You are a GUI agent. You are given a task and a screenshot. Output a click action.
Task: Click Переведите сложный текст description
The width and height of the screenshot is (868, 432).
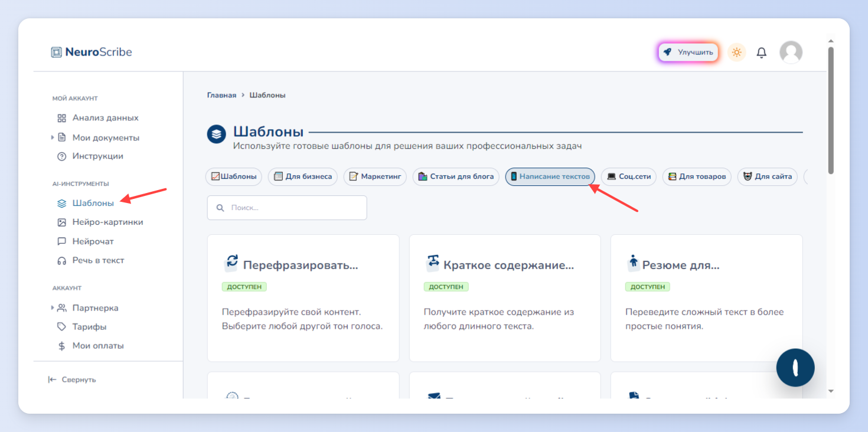point(704,319)
